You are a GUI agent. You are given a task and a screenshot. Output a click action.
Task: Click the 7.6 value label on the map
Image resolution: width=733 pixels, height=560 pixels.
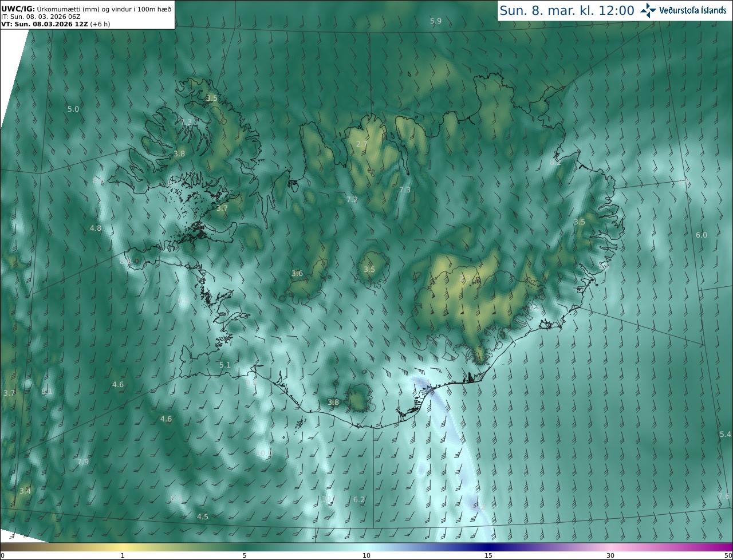point(724,496)
